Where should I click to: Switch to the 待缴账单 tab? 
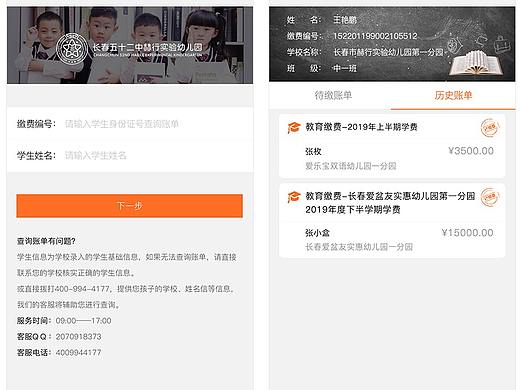point(333,95)
